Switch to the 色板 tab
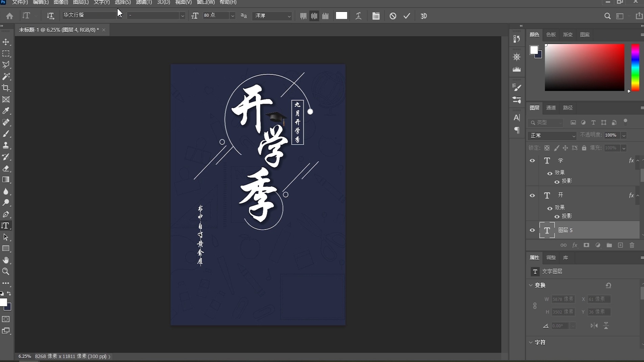The height and width of the screenshot is (362, 644). (551, 35)
